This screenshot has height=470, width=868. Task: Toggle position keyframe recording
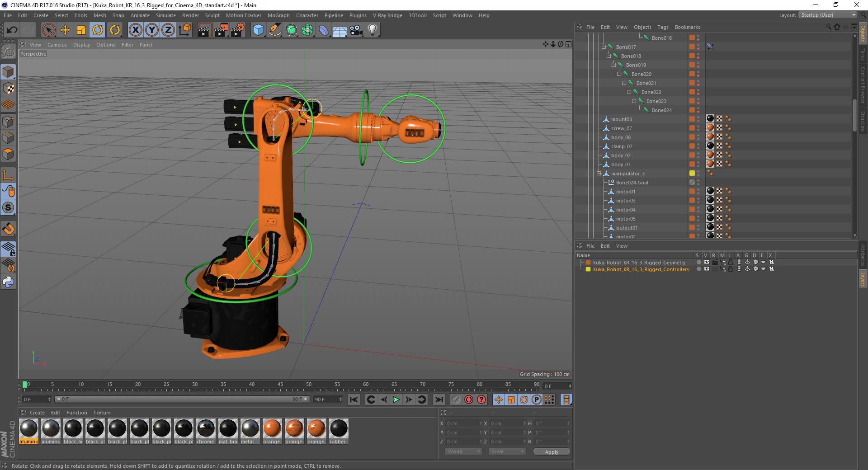click(x=498, y=399)
